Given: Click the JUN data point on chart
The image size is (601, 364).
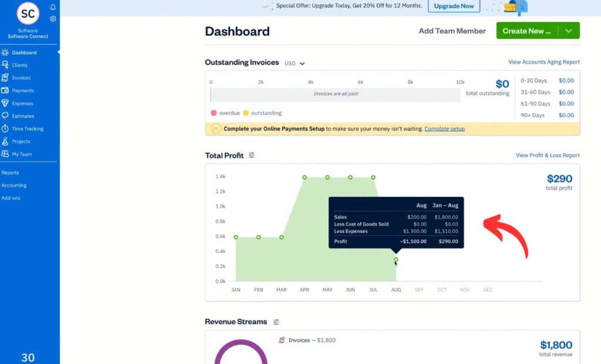Looking at the screenshot, I should tap(350, 177).
